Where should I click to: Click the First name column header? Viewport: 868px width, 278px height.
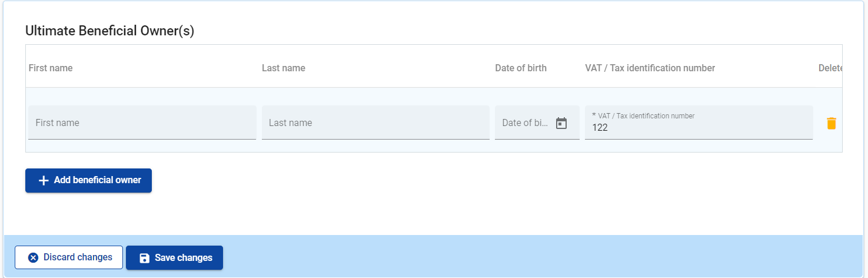coord(51,68)
